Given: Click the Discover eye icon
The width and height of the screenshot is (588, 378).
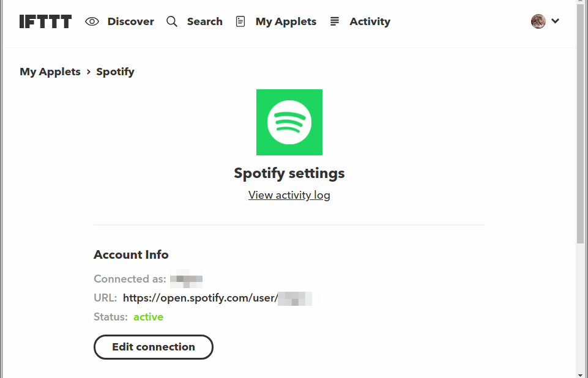Looking at the screenshot, I should click(x=92, y=21).
